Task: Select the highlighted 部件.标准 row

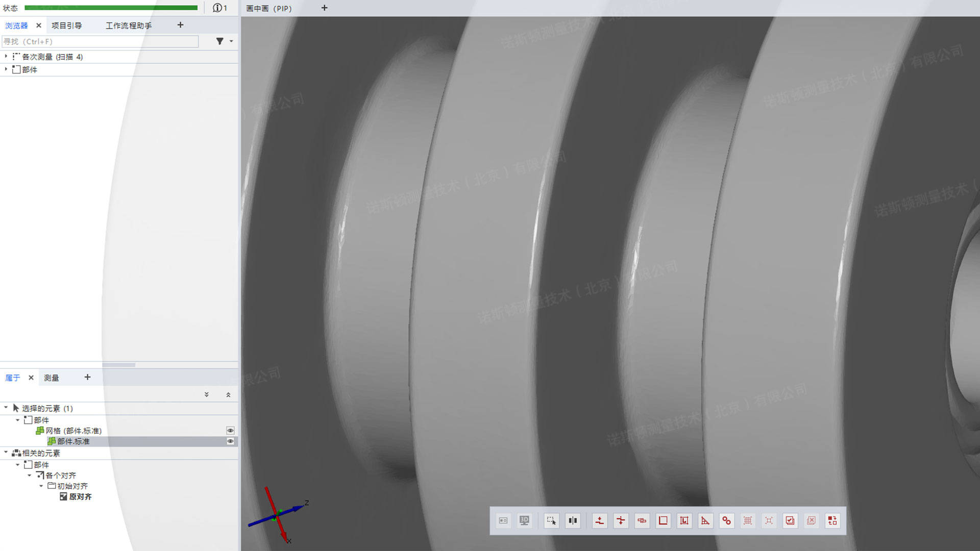Action: click(119, 441)
